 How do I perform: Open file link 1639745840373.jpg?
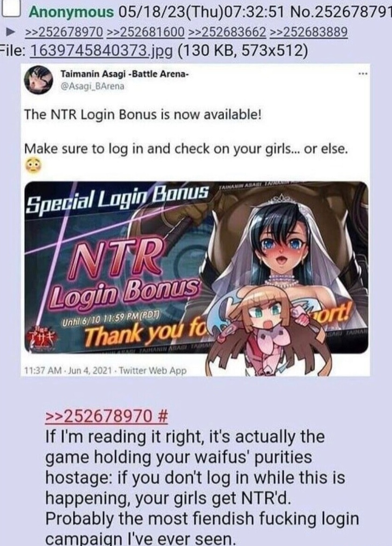[x=102, y=51]
